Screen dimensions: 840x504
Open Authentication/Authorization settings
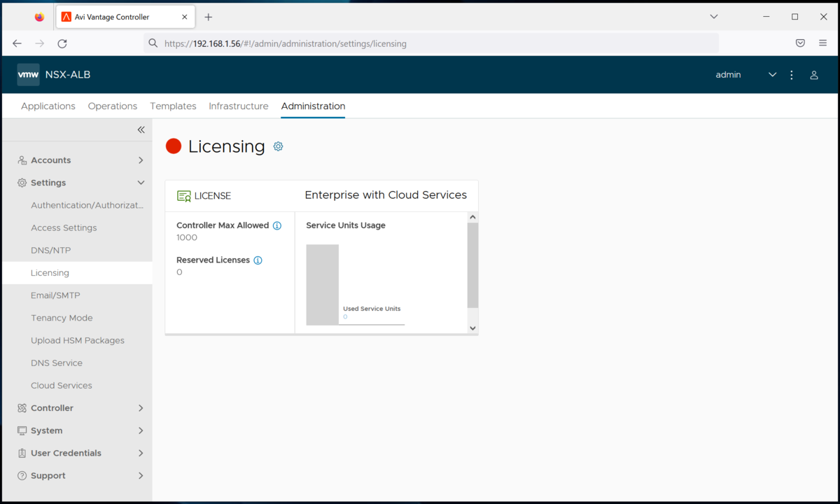tap(87, 205)
